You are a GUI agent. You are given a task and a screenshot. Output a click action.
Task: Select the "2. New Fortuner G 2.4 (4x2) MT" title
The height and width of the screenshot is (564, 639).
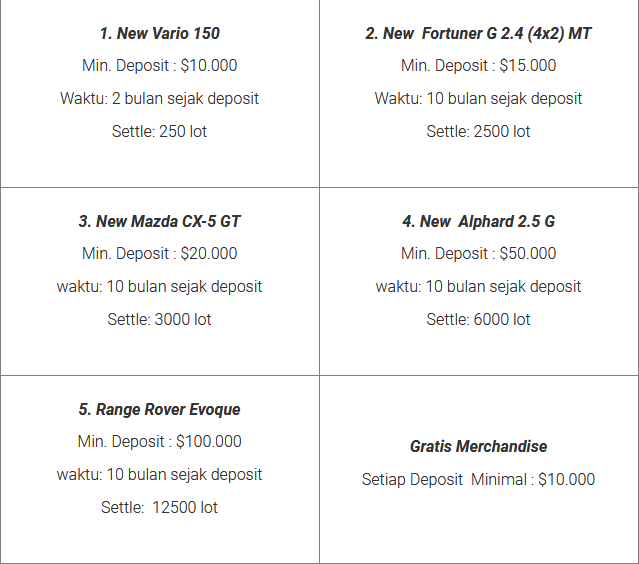[478, 33]
